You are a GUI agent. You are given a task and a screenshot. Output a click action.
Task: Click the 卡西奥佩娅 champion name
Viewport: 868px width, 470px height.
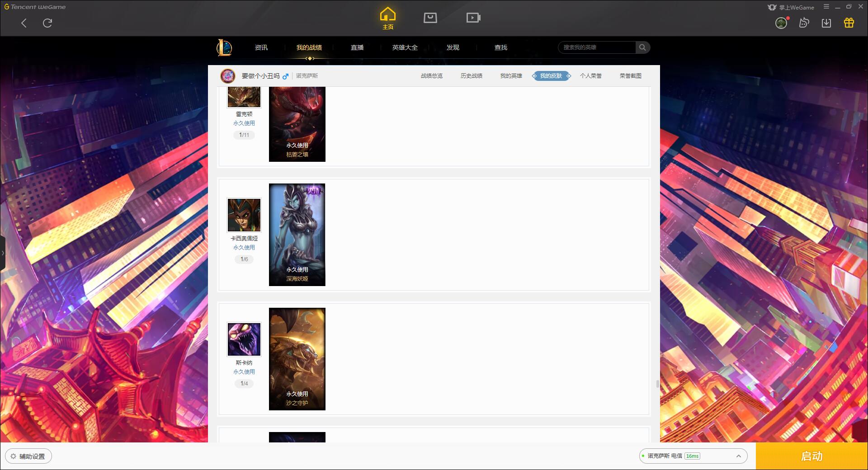point(244,239)
